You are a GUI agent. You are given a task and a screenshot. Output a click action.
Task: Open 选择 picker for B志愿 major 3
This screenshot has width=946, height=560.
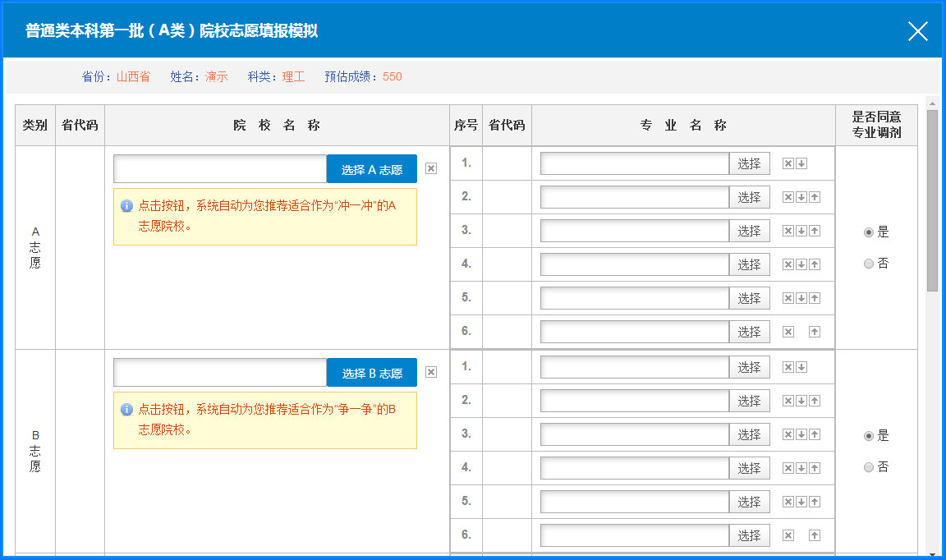749,434
